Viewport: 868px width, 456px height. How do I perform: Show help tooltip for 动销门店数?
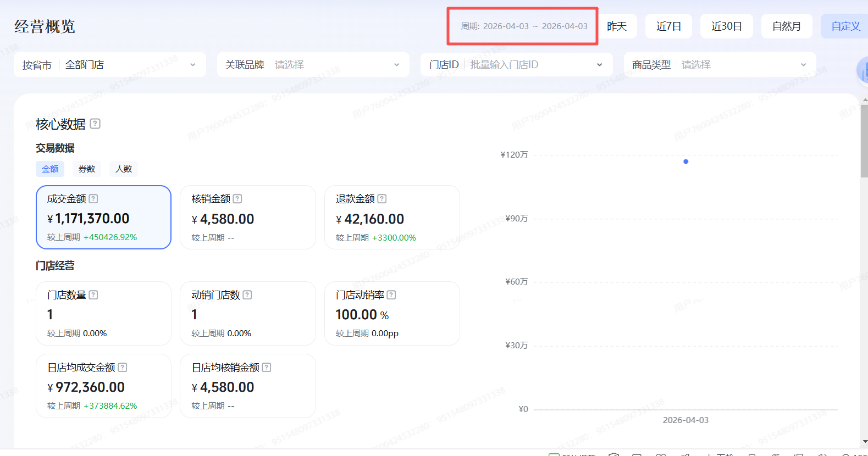coord(247,294)
